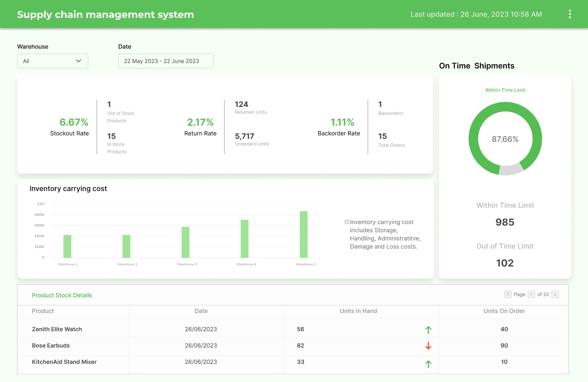Click the red downward arrow for Bose Earbuds
The height and width of the screenshot is (382, 588).
pyautogui.click(x=428, y=346)
